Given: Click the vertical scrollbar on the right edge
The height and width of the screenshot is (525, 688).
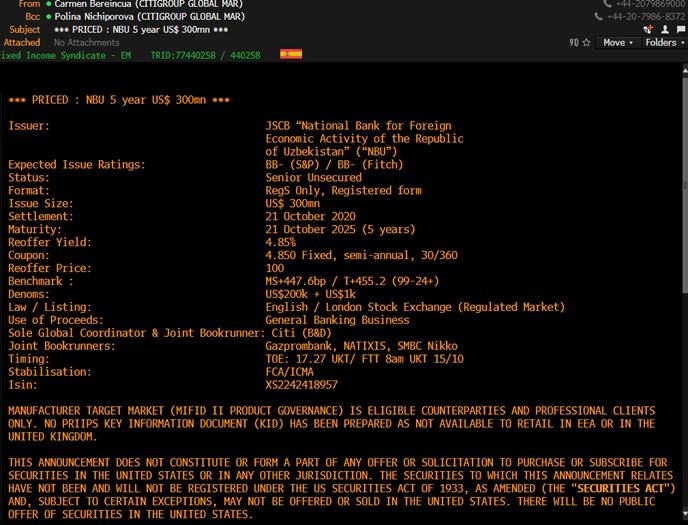Looking at the screenshot, I should point(683,200).
